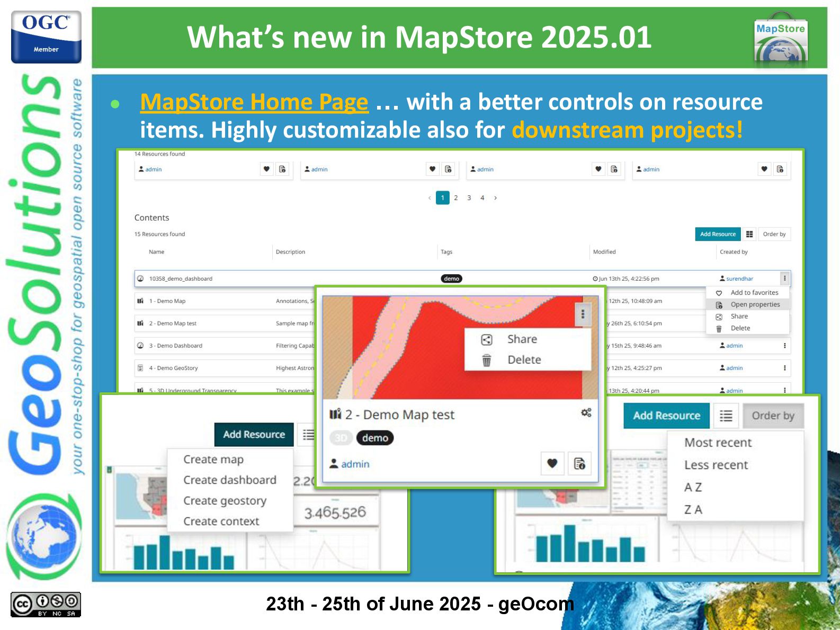This screenshot has width=840, height=630.
Task: Click the Creative Commons BY-NC-SA license badge
Action: [x=46, y=605]
